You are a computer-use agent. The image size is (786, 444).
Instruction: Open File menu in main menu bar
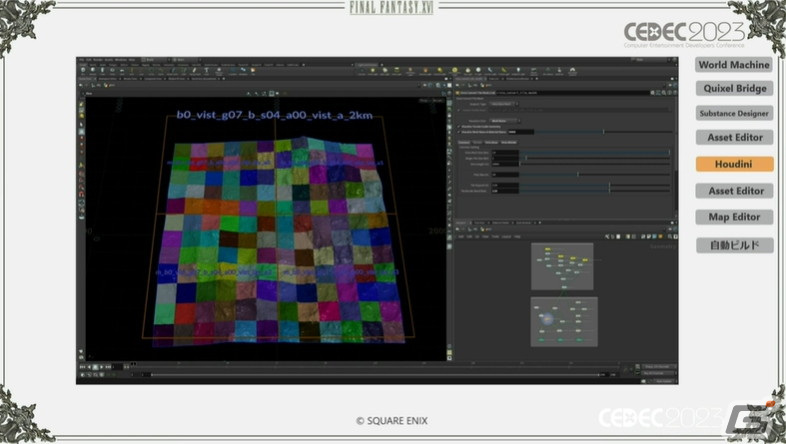(x=81, y=60)
